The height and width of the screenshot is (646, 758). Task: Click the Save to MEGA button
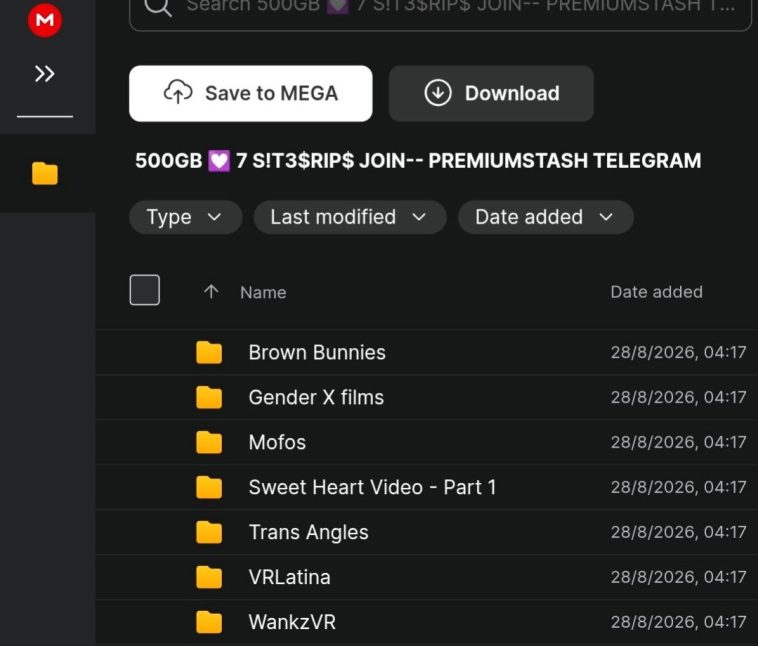(x=250, y=93)
